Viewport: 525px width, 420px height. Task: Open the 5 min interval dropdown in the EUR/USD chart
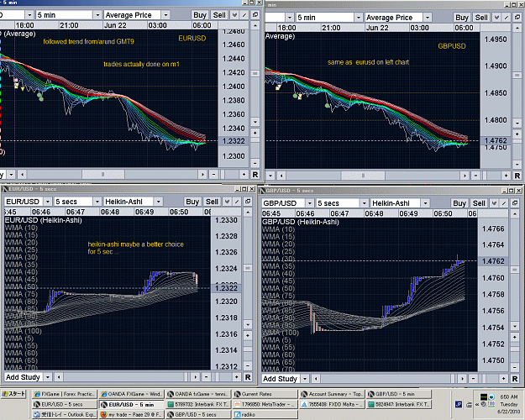[x=97, y=15]
